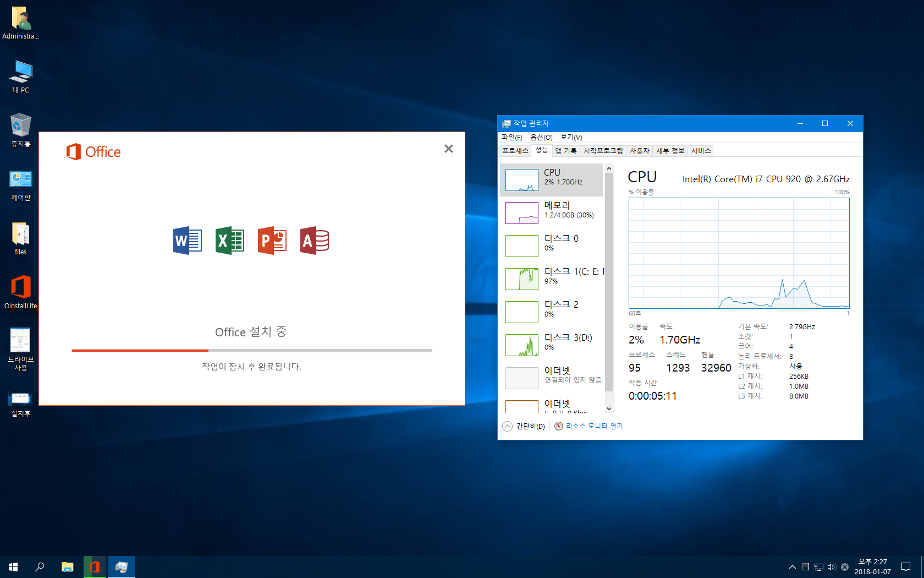The width and height of the screenshot is (924, 578).
Task: Open taskbar search magnifier
Action: [40, 566]
